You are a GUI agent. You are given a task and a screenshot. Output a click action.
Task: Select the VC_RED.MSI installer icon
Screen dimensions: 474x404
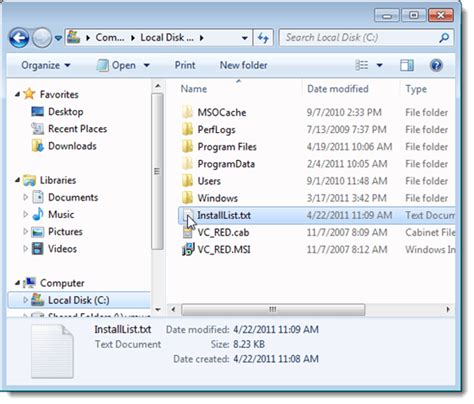pos(188,249)
